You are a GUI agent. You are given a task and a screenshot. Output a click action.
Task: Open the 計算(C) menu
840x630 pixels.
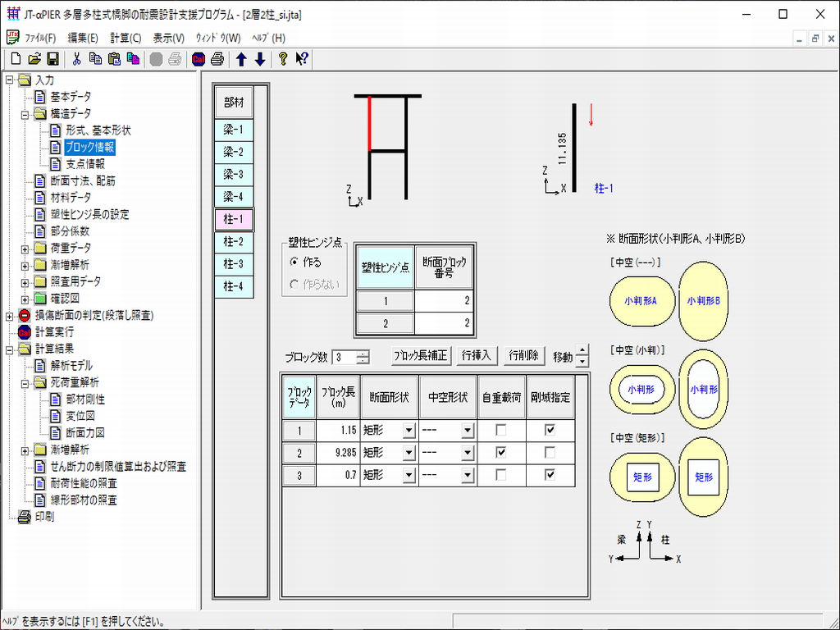(126, 38)
